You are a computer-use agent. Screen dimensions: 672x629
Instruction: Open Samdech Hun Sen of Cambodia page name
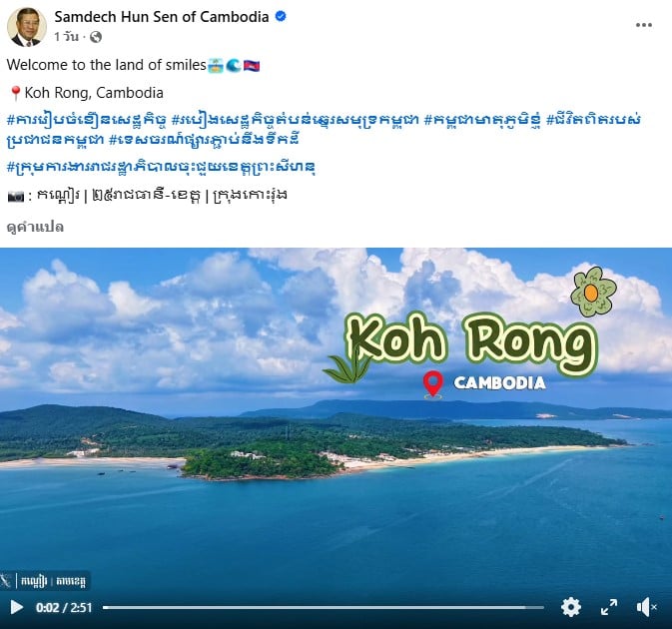tap(162, 17)
